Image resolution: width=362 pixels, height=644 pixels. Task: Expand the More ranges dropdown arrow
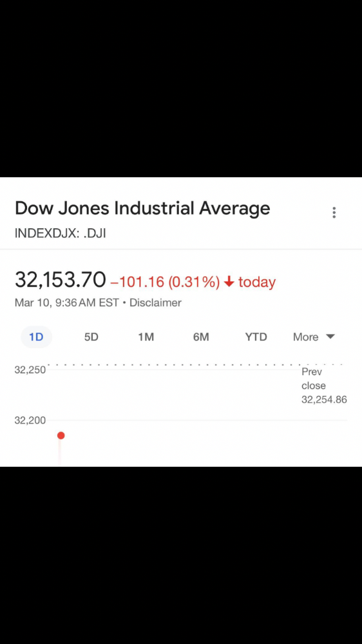tap(330, 337)
